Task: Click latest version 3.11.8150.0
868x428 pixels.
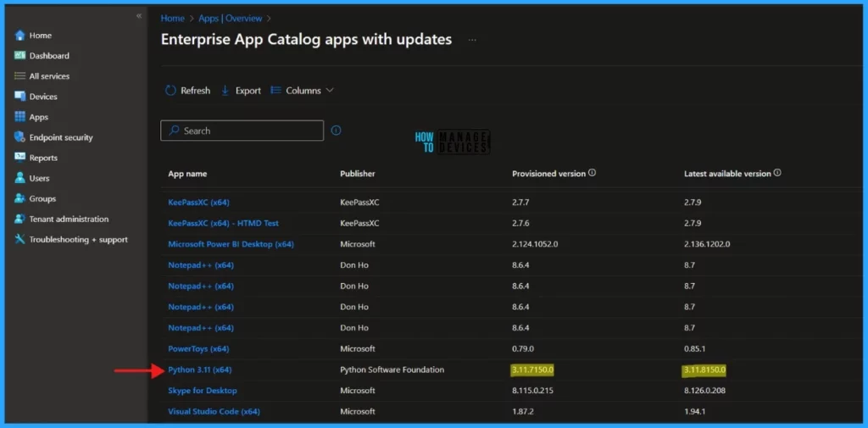Action: pyautogui.click(x=704, y=370)
